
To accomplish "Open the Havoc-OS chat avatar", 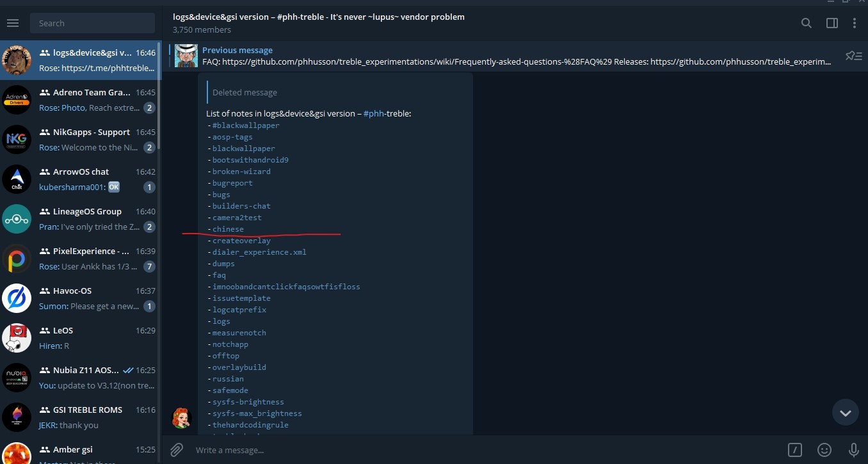I will (17, 298).
